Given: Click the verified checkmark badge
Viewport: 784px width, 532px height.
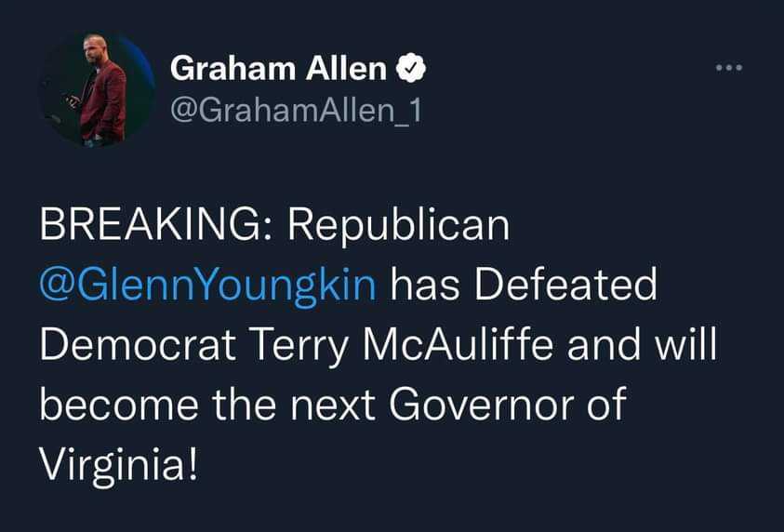Looking at the screenshot, I should coord(411,68).
